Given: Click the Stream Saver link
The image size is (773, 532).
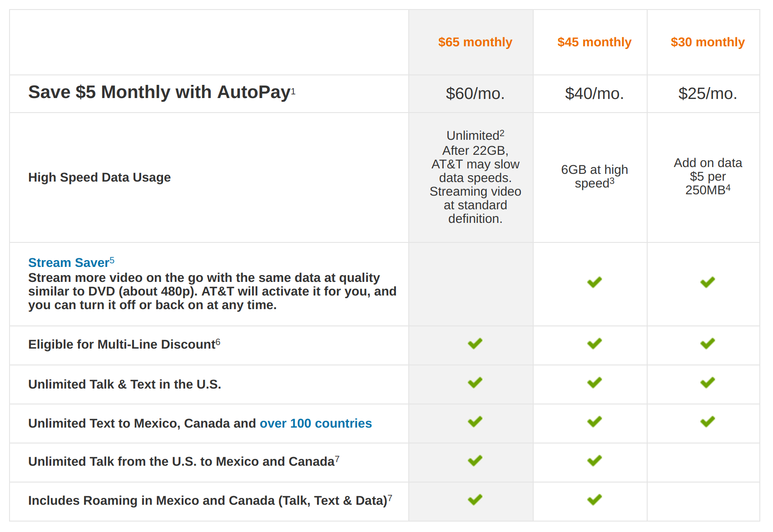Looking at the screenshot, I should click(x=69, y=263).
